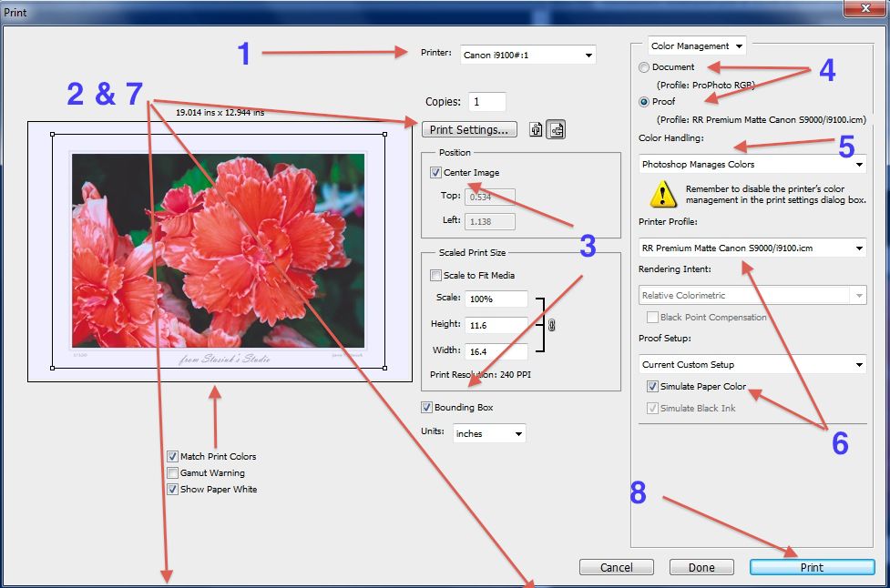Open the Rendering Intent dropdown
890x588 pixels.
[x=752, y=296]
